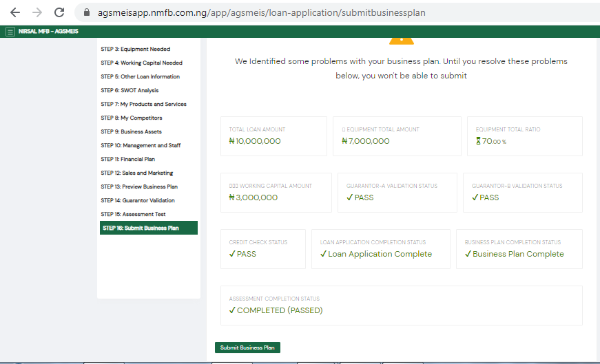Open STEP 11: Financial Plan
The height and width of the screenshot is (364, 600).
[128, 159]
